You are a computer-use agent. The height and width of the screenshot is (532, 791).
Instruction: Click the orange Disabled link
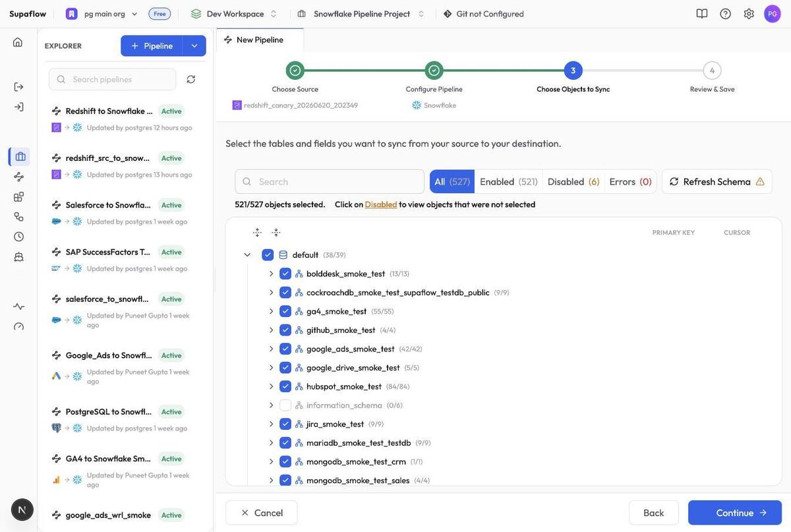pyautogui.click(x=381, y=204)
